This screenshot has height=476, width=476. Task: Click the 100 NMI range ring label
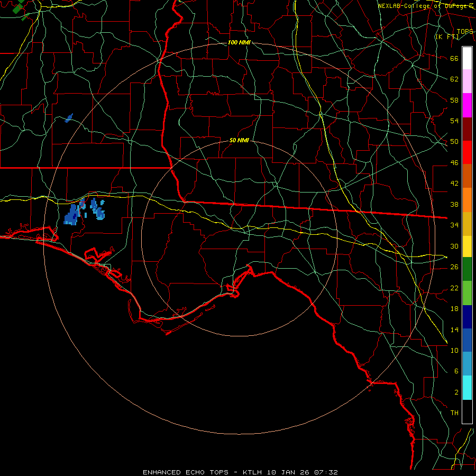pos(239,42)
